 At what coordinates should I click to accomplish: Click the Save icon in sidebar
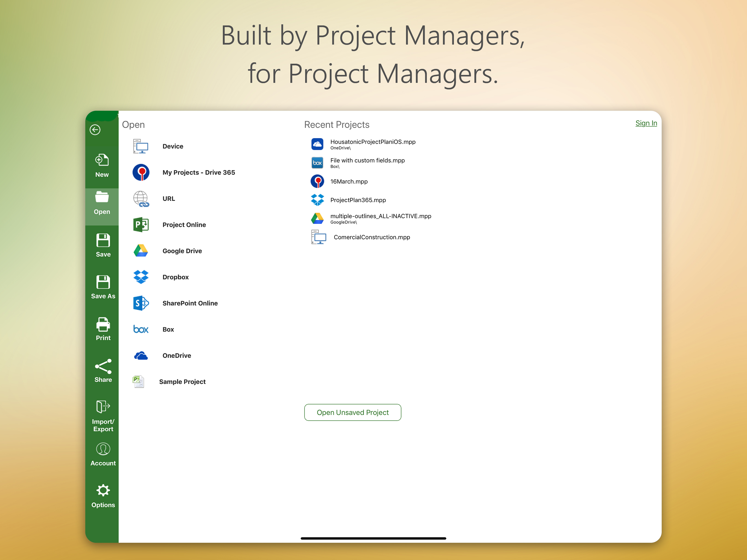103,245
